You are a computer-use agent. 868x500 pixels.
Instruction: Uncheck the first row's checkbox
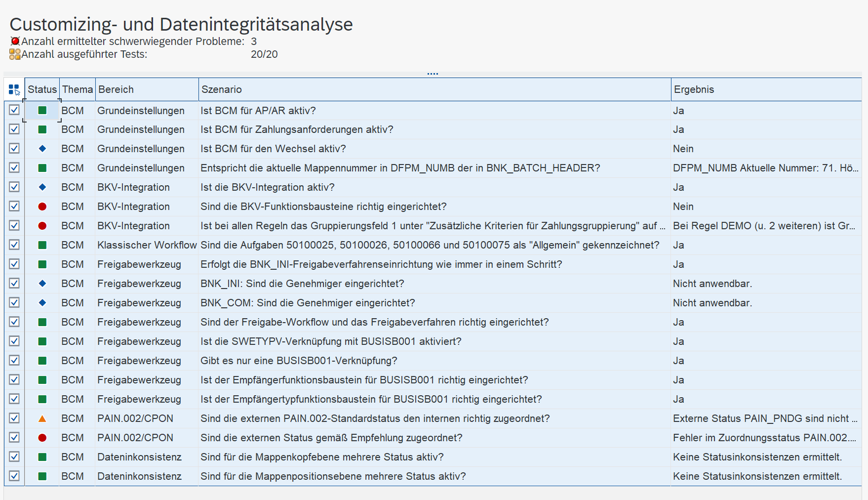click(14, 110)
